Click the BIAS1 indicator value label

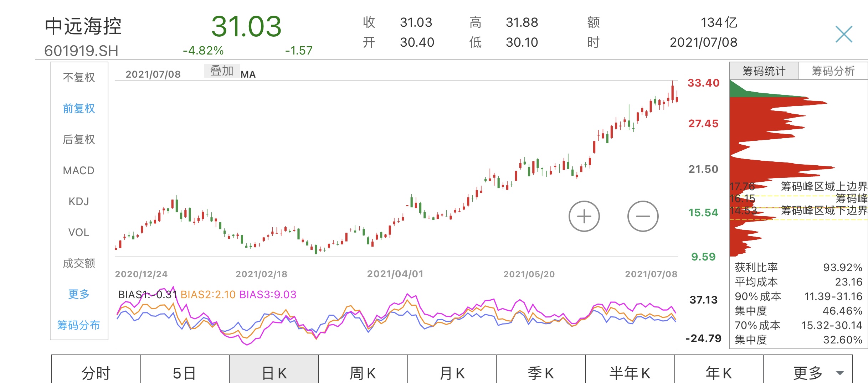148,295
